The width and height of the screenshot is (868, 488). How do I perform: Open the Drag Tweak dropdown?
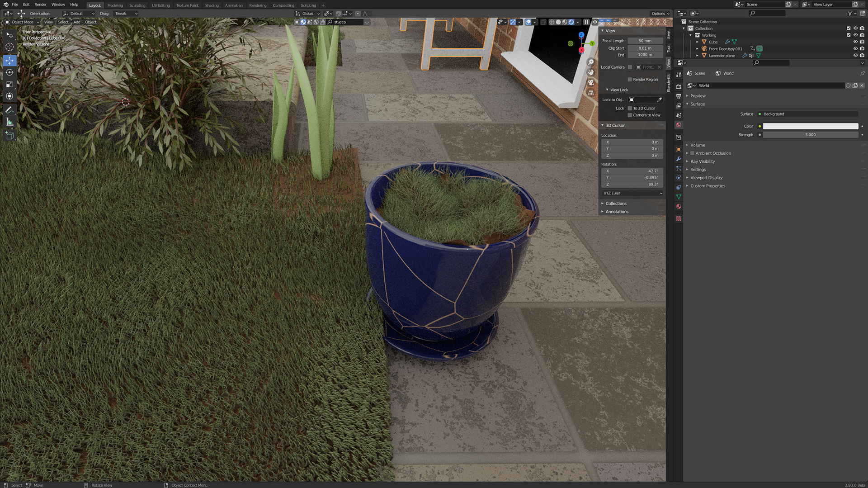[126, 14]
